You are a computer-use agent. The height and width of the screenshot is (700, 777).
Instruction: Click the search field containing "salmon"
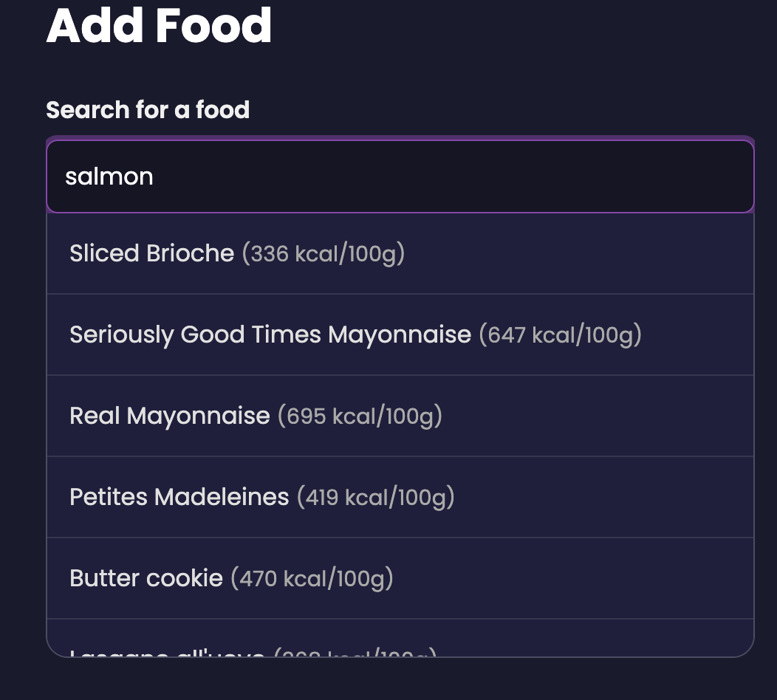pyautogui.click(x=399, y=177)
